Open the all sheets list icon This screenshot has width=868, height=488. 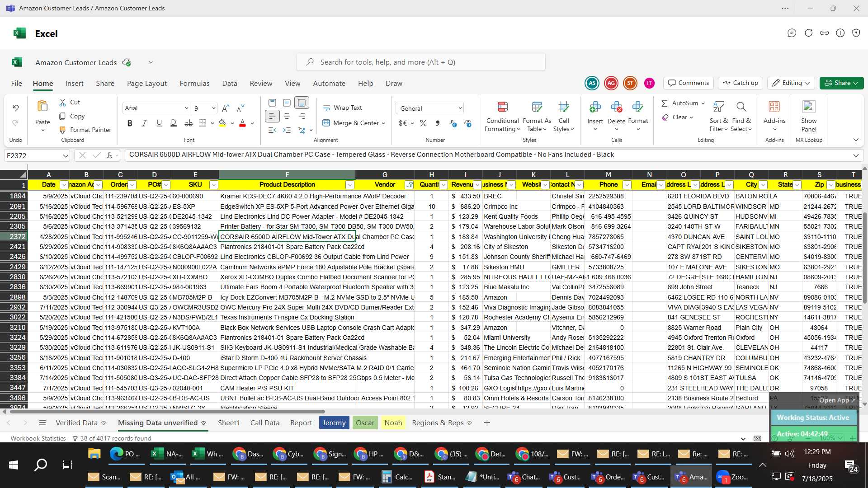coord(42,422)
